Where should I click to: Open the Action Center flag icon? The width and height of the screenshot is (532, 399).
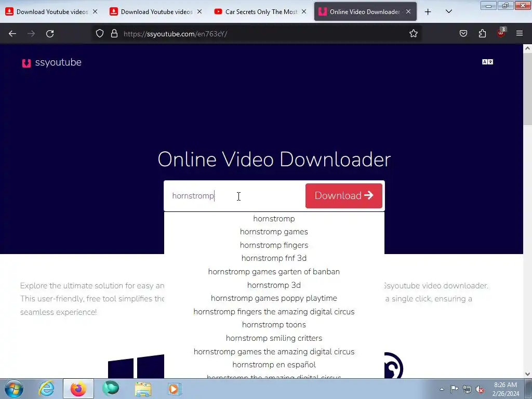(x=454, y=389)
